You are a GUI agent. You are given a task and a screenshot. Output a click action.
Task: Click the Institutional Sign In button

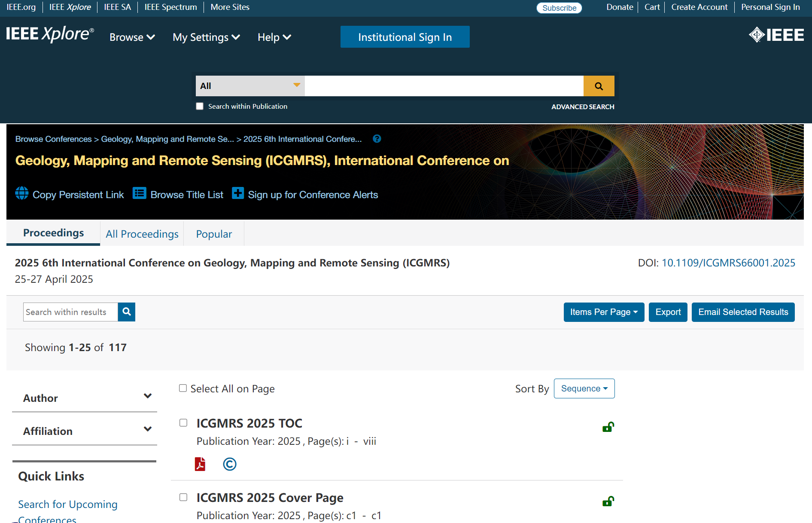[405, 37]
